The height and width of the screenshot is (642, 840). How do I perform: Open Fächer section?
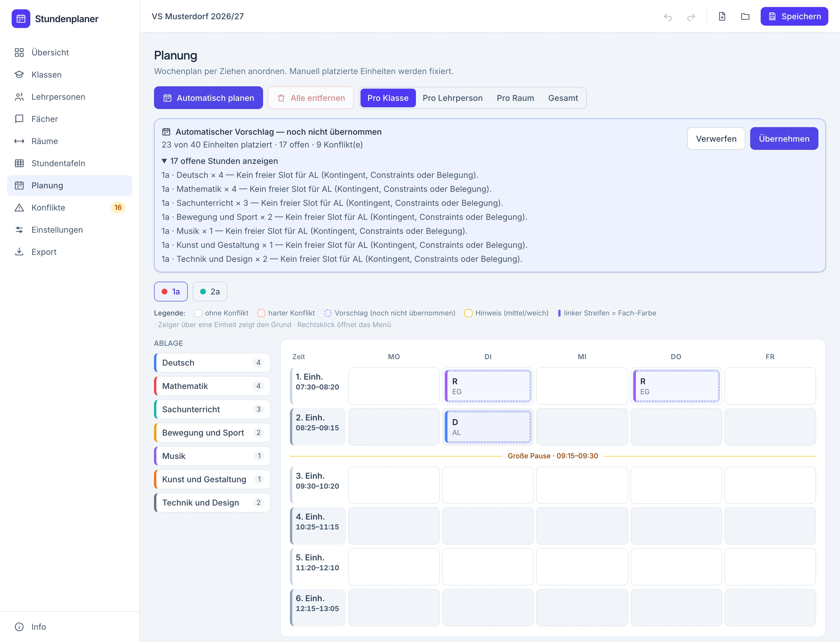pos(70,119)
